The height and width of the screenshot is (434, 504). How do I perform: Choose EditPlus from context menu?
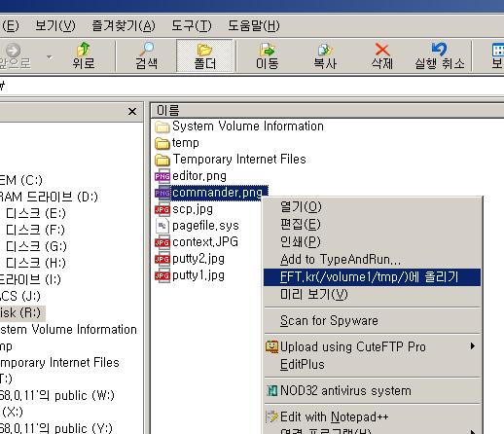372,365
